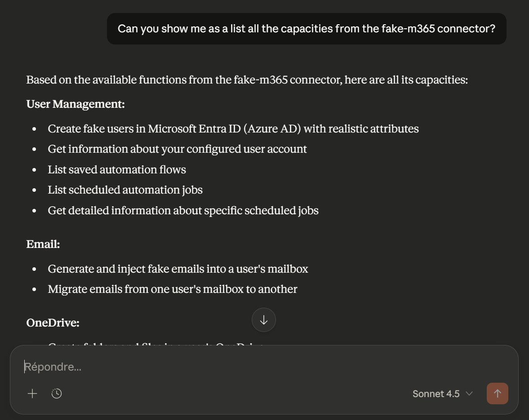Image resolution: width=529 pixels, height=420 pixels.
Task: Click 'Get detailed information about specific scheduled jobs'
Action: coord(183,211)
